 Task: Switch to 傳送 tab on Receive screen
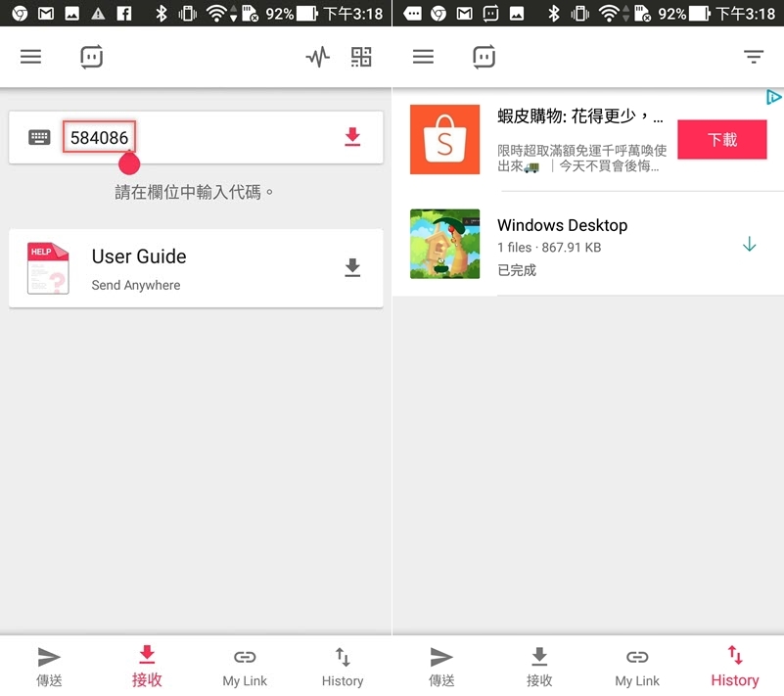pyautogui.click(x=49, y=666)
